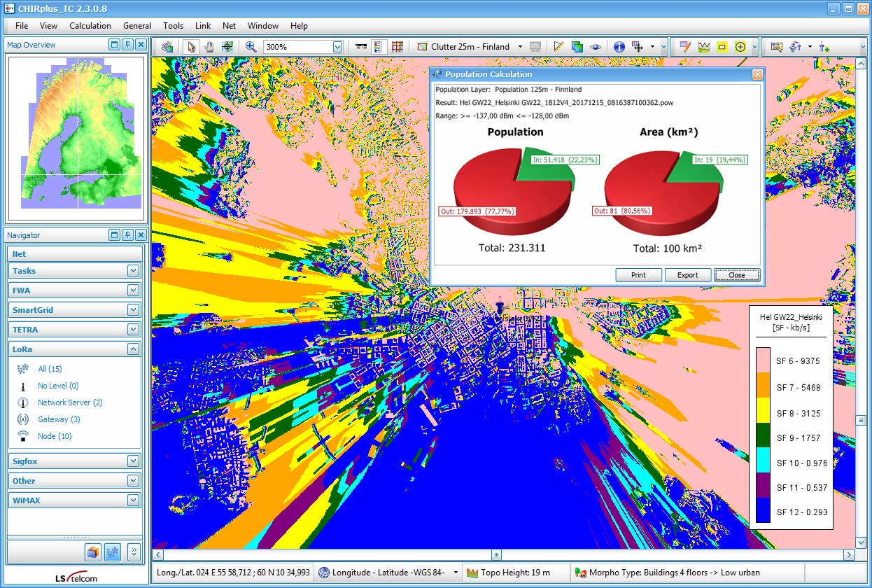This screenshot has width=872, height=588.
Task: Click Print in Population Calculation dialog
Action: pyautogui.click(x=639, y=275)
